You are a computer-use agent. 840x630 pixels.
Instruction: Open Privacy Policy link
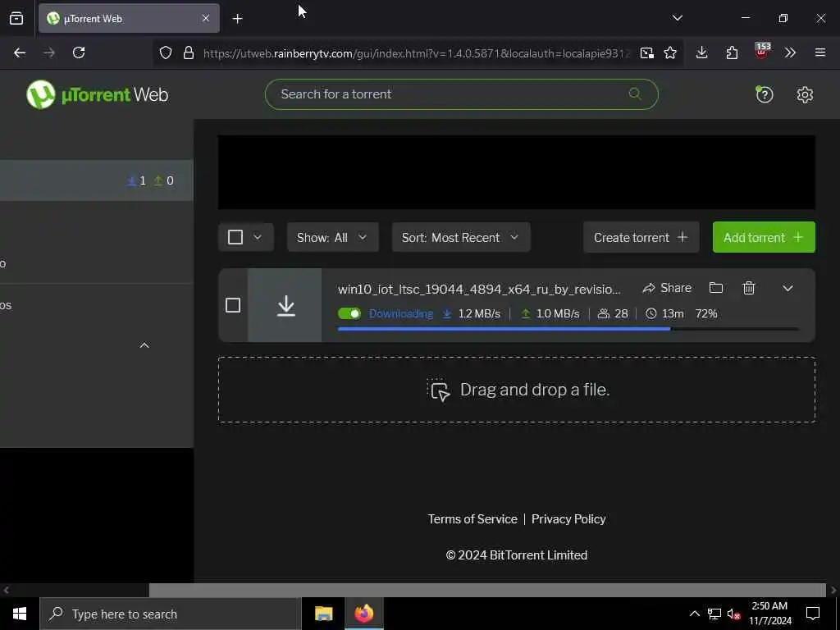[x=568, y=519]
